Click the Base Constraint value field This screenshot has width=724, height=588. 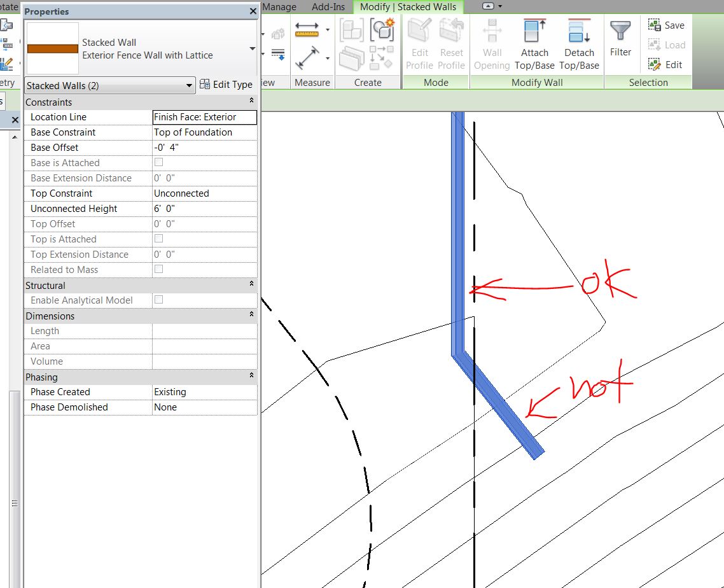click(x=205, y=132)
